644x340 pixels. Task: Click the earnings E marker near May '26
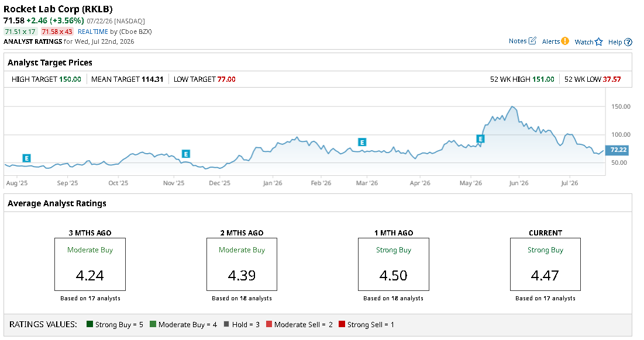(x=480, y=138)
